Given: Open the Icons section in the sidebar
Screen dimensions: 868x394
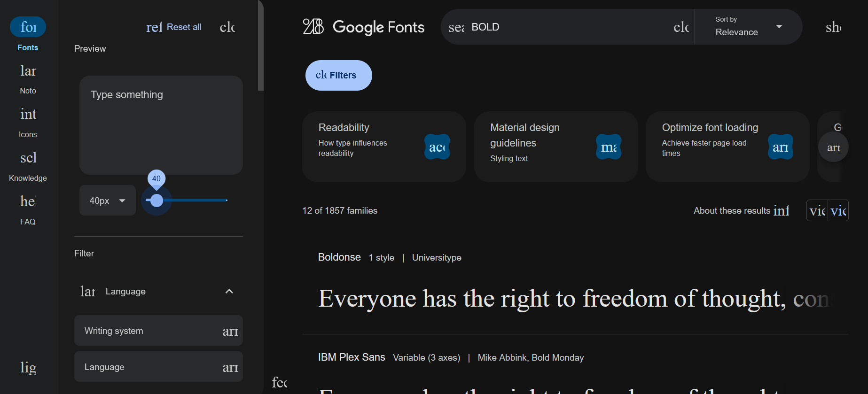Looking at the screenshot, I should pyautogui.click(x=28, y=122).
